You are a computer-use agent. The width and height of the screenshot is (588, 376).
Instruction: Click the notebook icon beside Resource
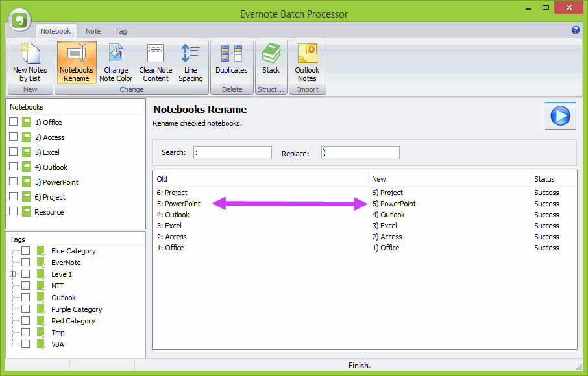click(x=27, y=211)
